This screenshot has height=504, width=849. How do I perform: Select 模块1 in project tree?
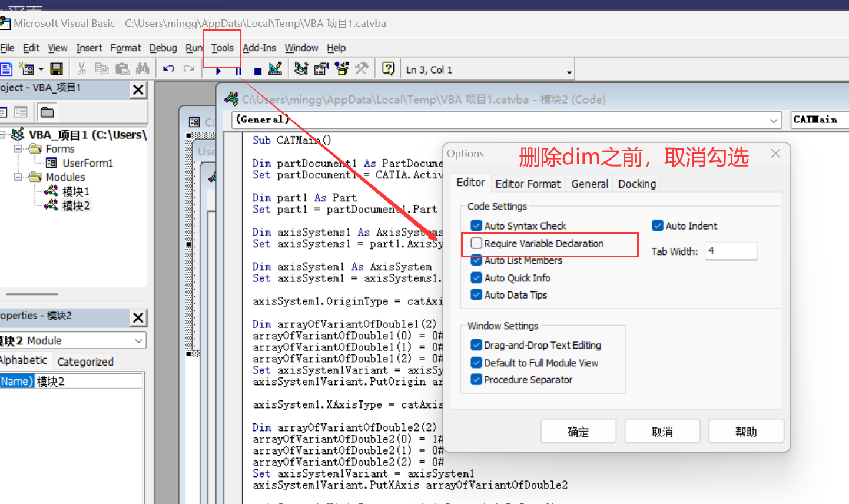(76, 191)
